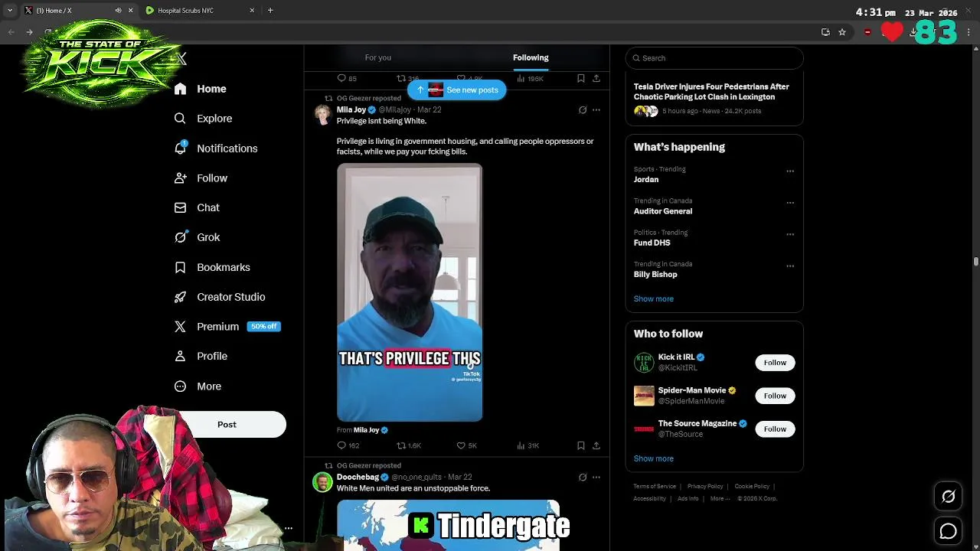
Task: Open the Billy Bishop trending topic
Action: click(655, 275)
